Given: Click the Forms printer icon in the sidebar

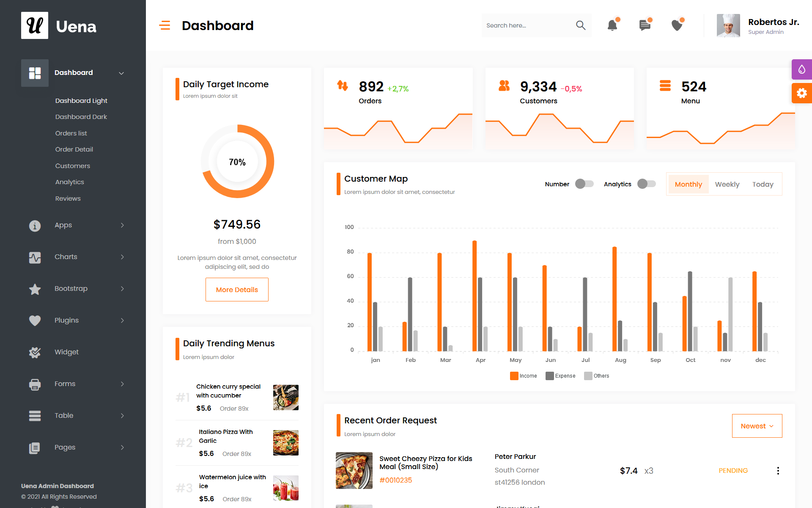Looking at the screenshot, I should [x=34, y=384].
